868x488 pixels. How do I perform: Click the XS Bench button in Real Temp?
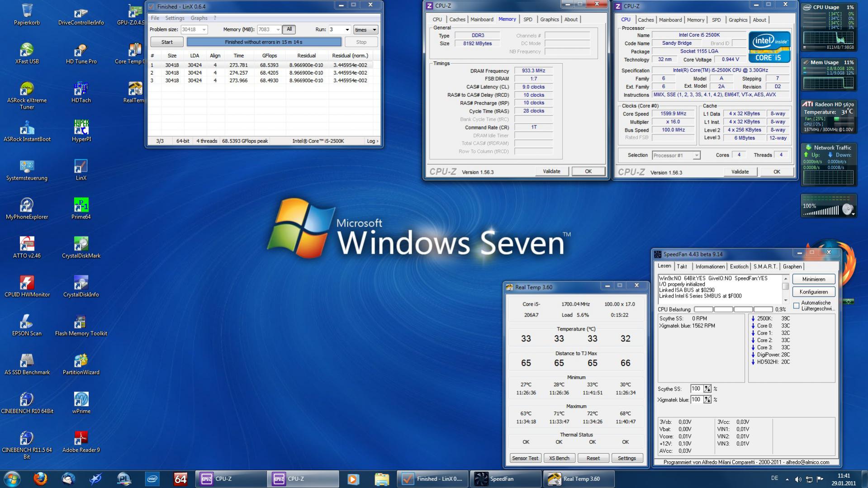pyautogui.click(x=559, y=458)
